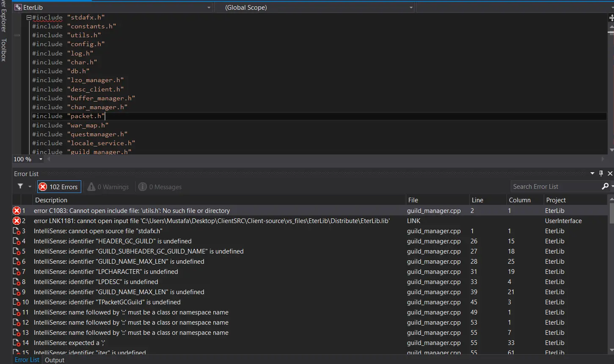Sort by the Line column header
Image resolution: width=614 pixels, height=364 pixels.
[488, 200]
